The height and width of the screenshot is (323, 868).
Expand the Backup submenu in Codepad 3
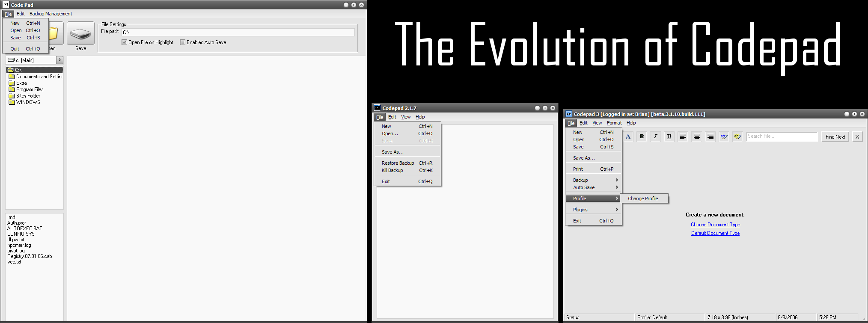594,180
